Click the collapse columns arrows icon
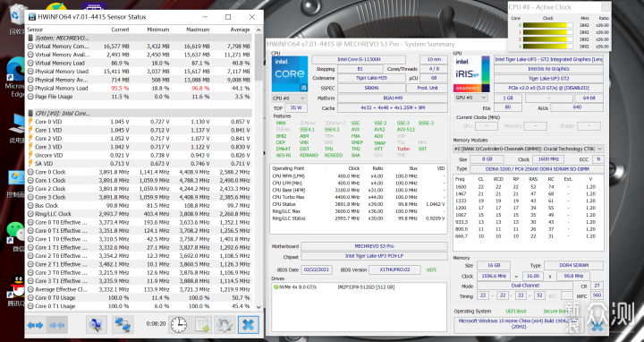This screenshot has width=644, height=342. tap(56, 325)
